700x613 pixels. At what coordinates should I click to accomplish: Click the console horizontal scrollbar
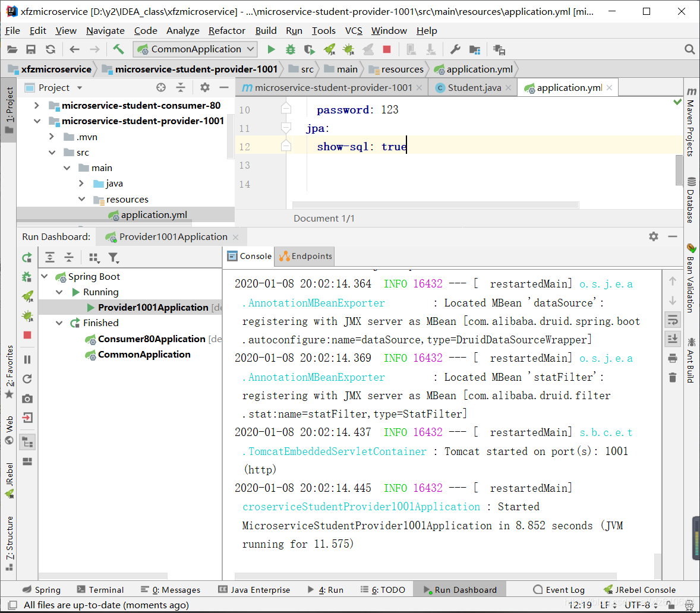pyautogui.click(x=425, y=576)
